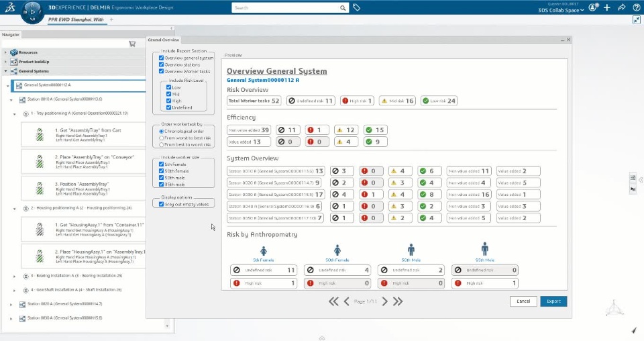The image size is (644, 341).
Task: Open the help question mark icon
Action: [636, 7]
